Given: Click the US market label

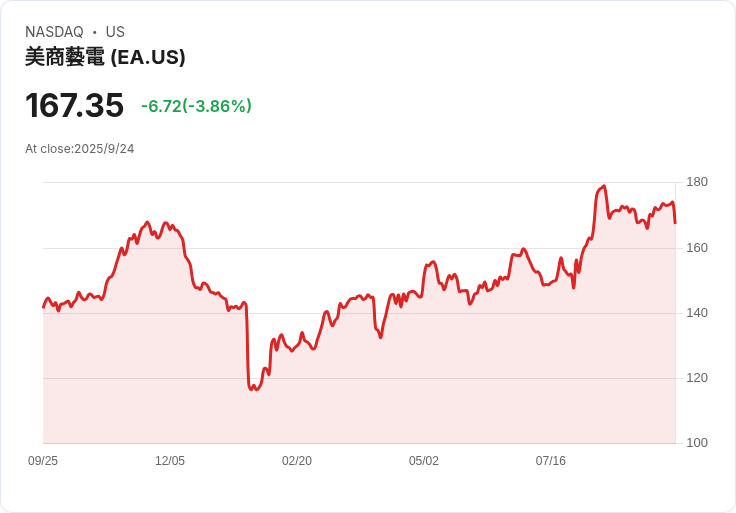Looking at the screenshot, I should (115, 32).
